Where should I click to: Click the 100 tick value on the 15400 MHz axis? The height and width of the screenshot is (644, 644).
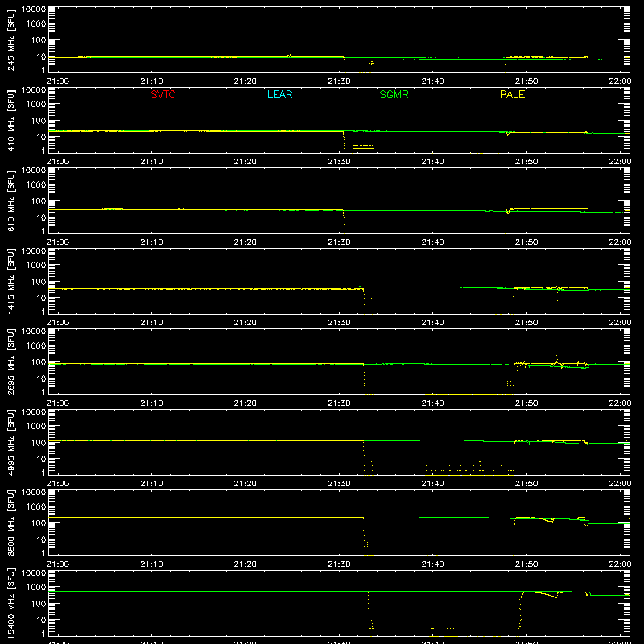(39, 604)
